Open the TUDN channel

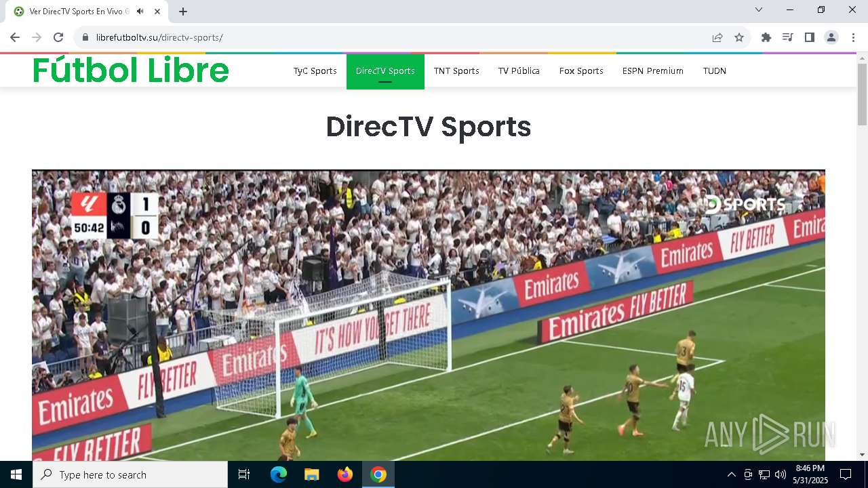[x=715, y=70]
